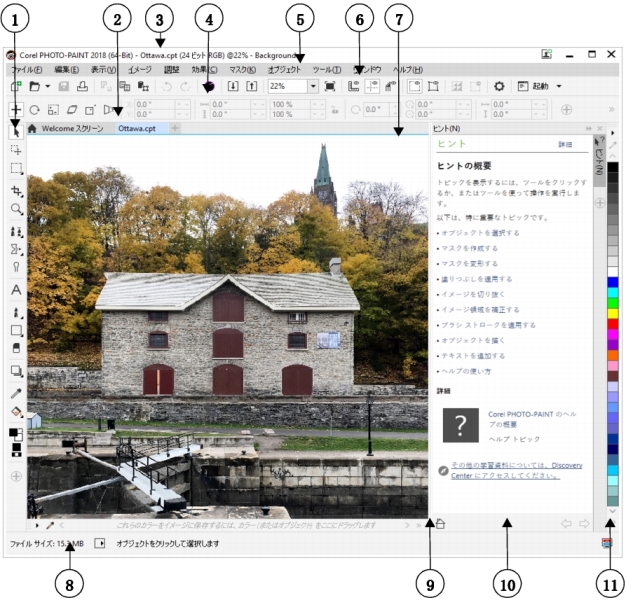Expand the 起動 launcher dropdown
This screenshot has width=626, height=600.
[x=559, y=87]
